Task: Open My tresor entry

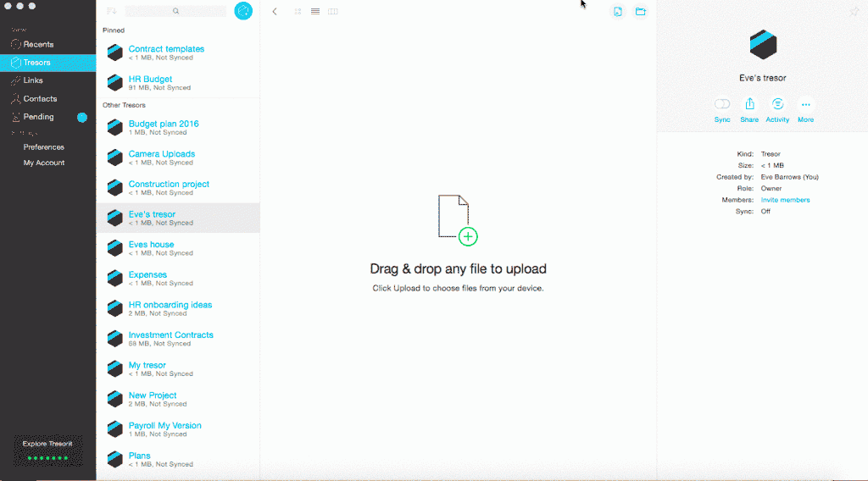Action: [x=178, y=368]
